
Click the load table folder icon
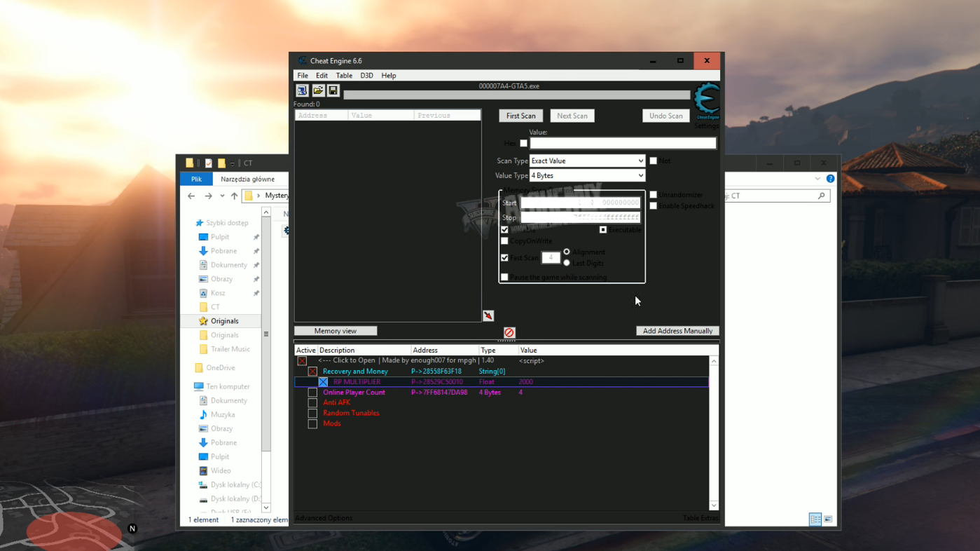click(318, 90)
